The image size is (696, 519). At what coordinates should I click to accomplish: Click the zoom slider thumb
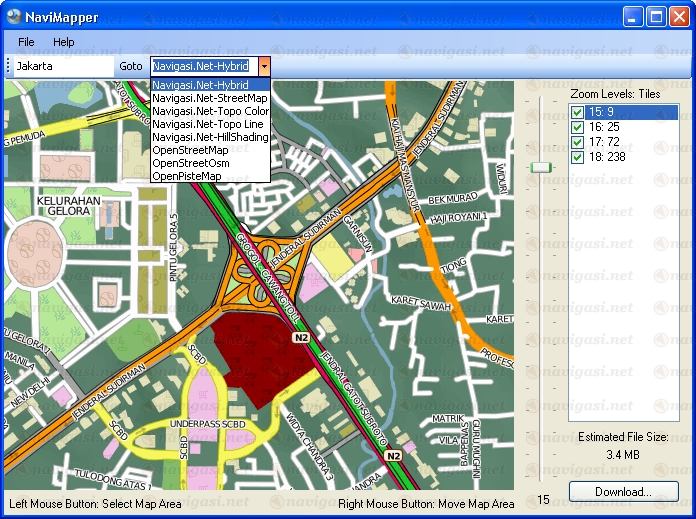(541, 167)
